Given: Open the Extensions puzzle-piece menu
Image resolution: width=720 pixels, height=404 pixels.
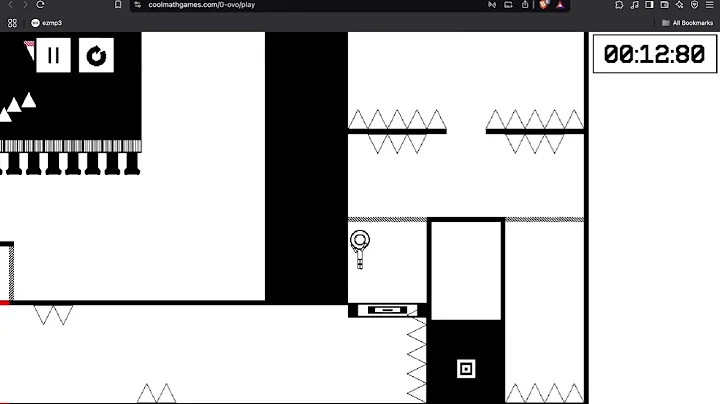Looking at the screenshot, I should pyautogui.click(x=619, y=5).
